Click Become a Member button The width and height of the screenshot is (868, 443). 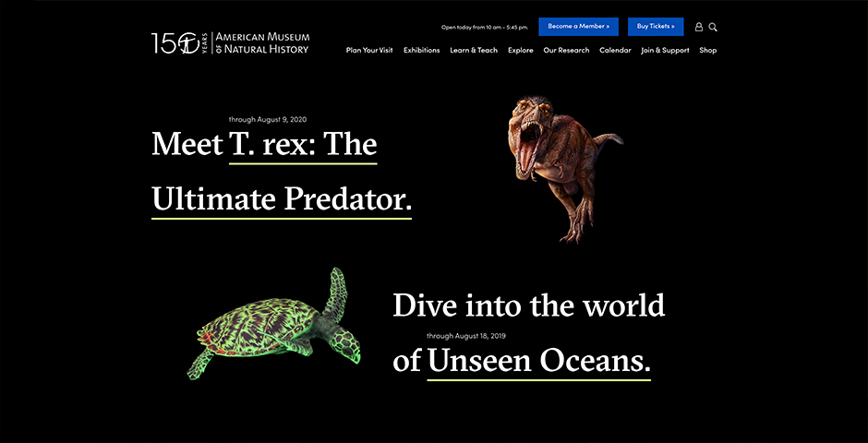point(578,26)
